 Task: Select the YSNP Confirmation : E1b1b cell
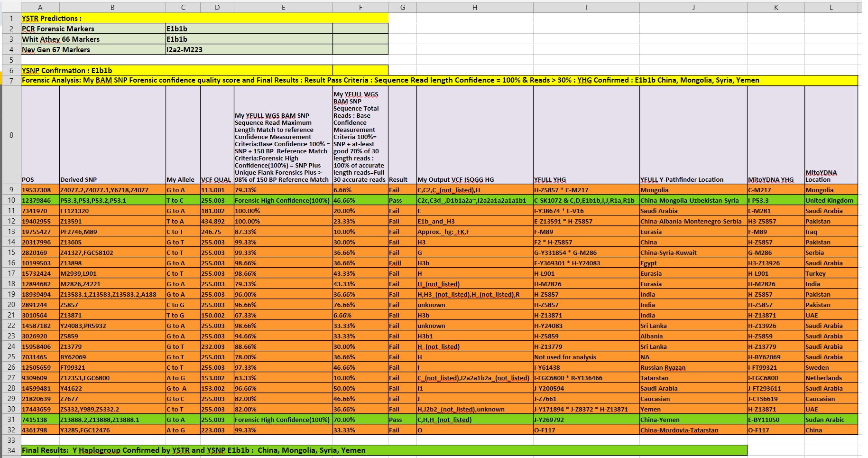(x=177, y=70)
